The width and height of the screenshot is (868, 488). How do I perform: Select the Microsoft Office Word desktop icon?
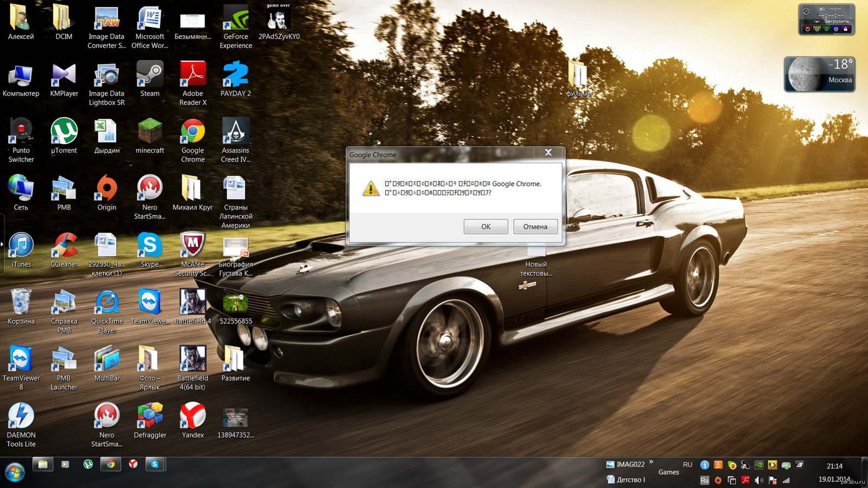pyautogui.click(x=150, y=27)
